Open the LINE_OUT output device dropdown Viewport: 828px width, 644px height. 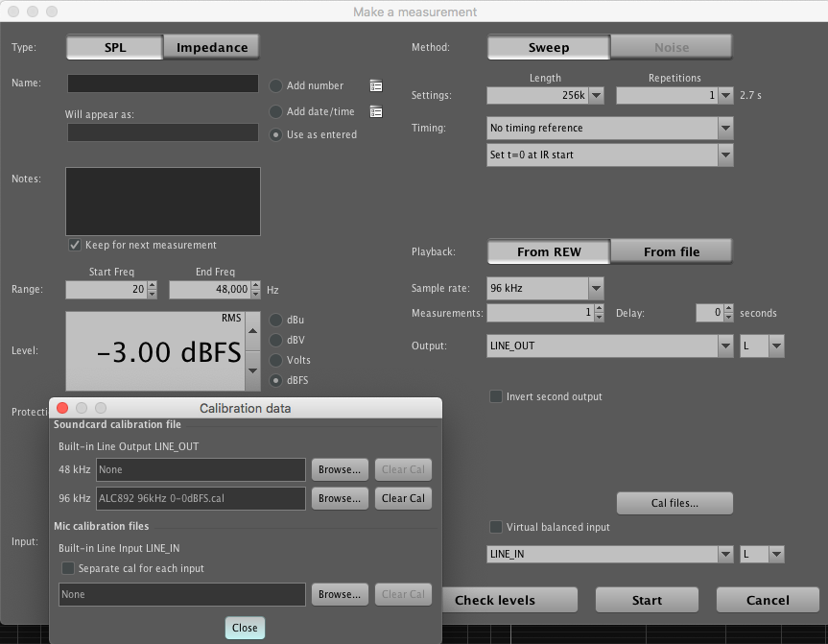pos(725,346)
